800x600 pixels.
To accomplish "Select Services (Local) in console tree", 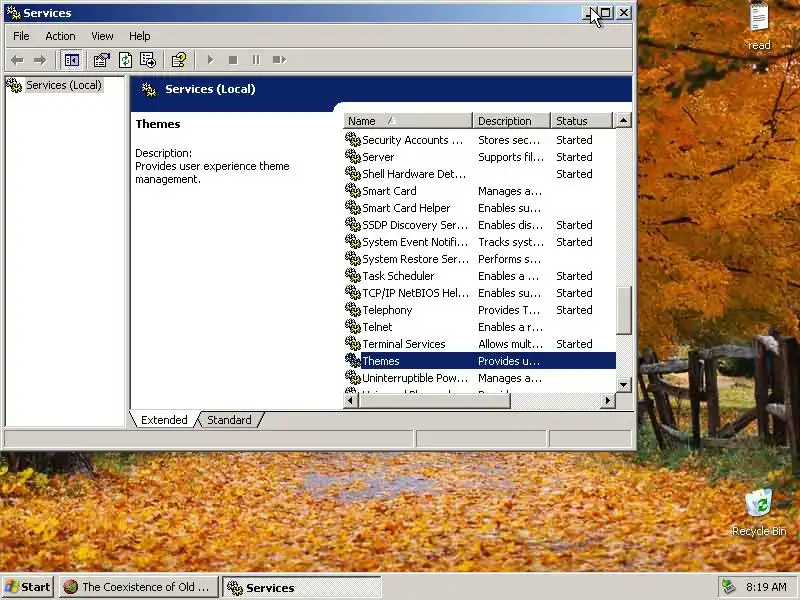I will [x=64, y=85].
